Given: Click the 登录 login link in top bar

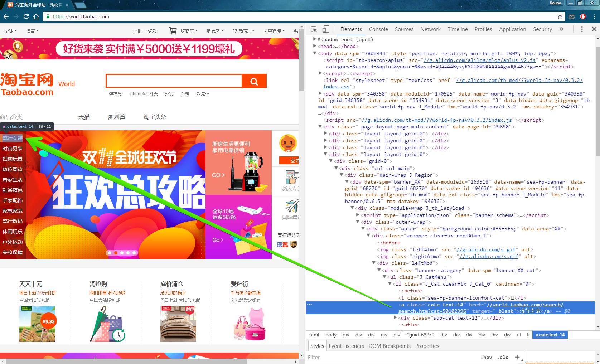Looking at the screenshot, I should [152, 31].
